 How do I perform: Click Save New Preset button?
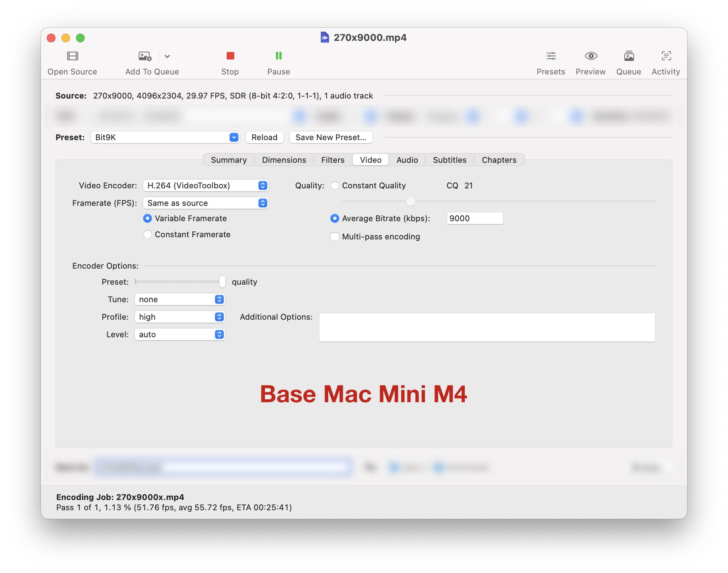330,137
